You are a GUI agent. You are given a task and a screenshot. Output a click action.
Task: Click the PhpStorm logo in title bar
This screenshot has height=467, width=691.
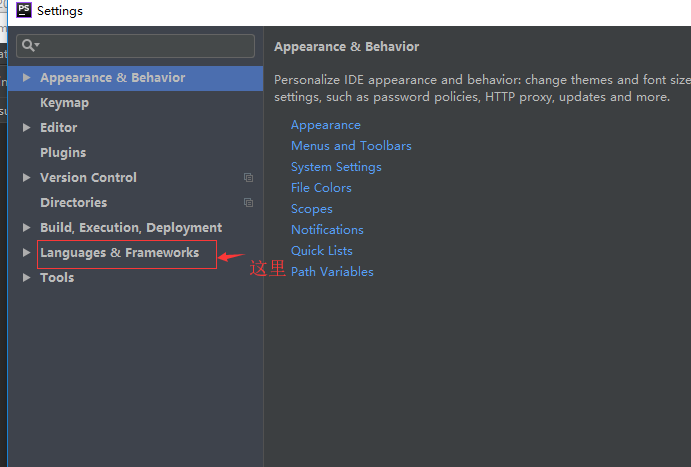(x=24, y=10)
